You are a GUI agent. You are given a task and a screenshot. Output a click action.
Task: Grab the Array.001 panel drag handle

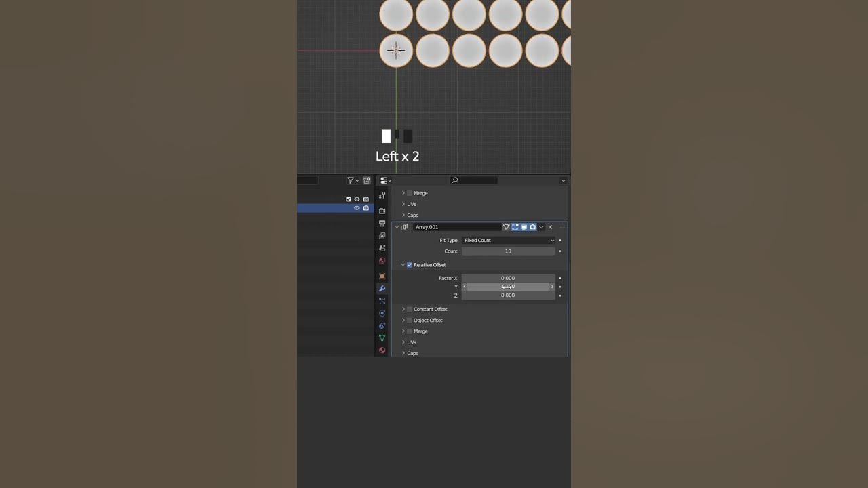click(561, 227)
